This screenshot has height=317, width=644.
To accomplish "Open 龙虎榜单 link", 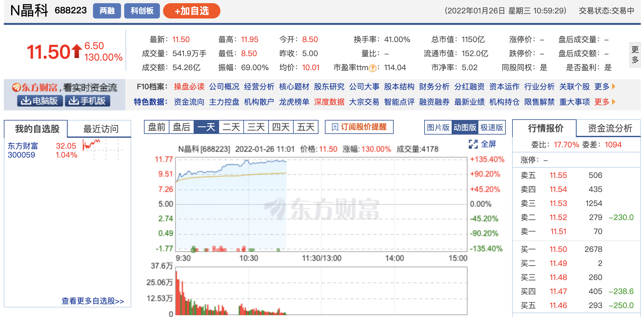I will [294, 102].
